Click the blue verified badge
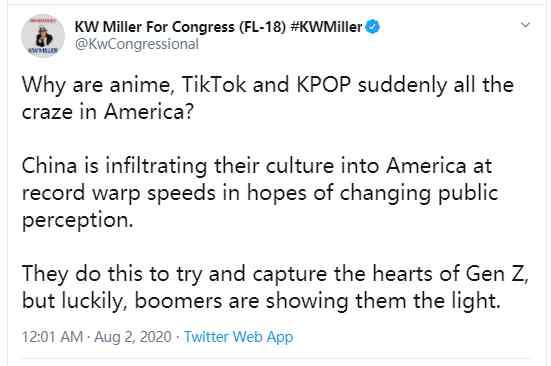 pos(372,27)
